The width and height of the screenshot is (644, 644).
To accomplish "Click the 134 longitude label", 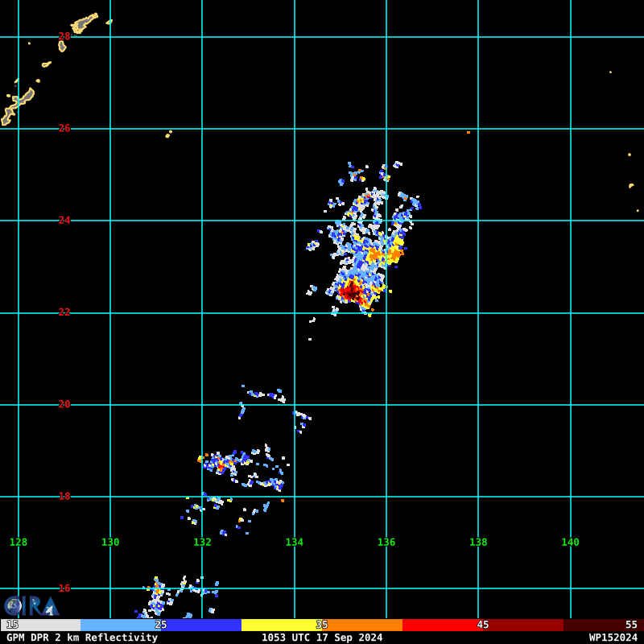I will [x=294, y=542].
